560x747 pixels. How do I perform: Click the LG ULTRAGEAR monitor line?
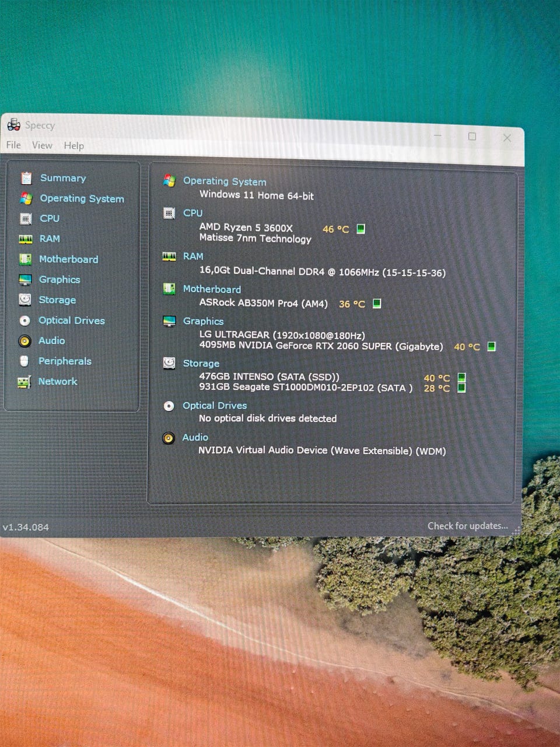pos(282,336)
